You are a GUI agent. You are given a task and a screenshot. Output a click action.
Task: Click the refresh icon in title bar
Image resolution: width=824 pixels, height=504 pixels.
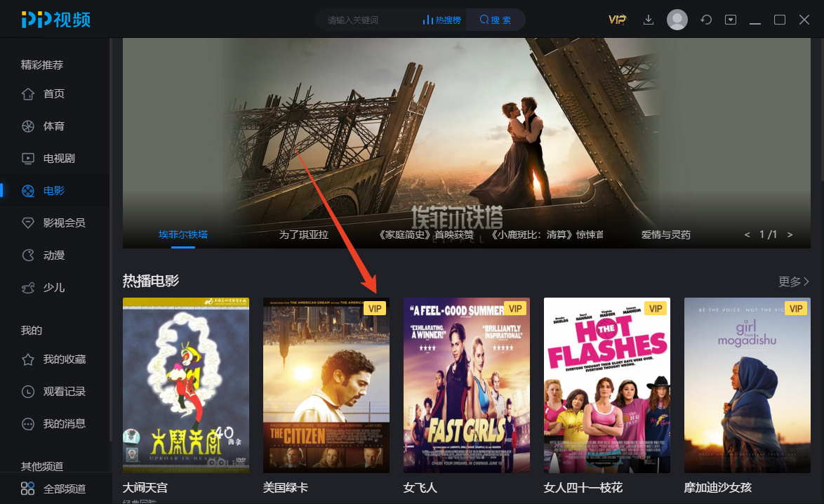[x=706, y=20]
